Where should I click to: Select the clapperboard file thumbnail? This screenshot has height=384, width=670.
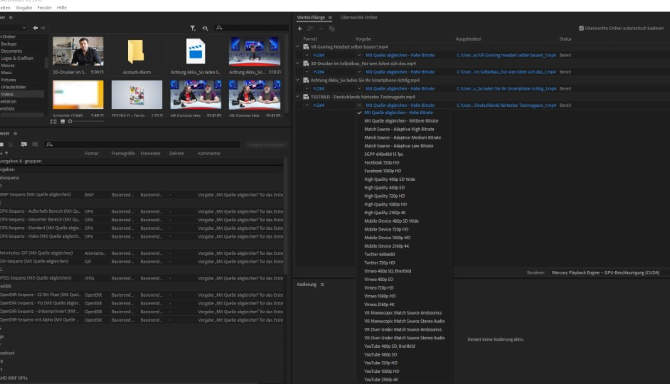coord(195,51)
